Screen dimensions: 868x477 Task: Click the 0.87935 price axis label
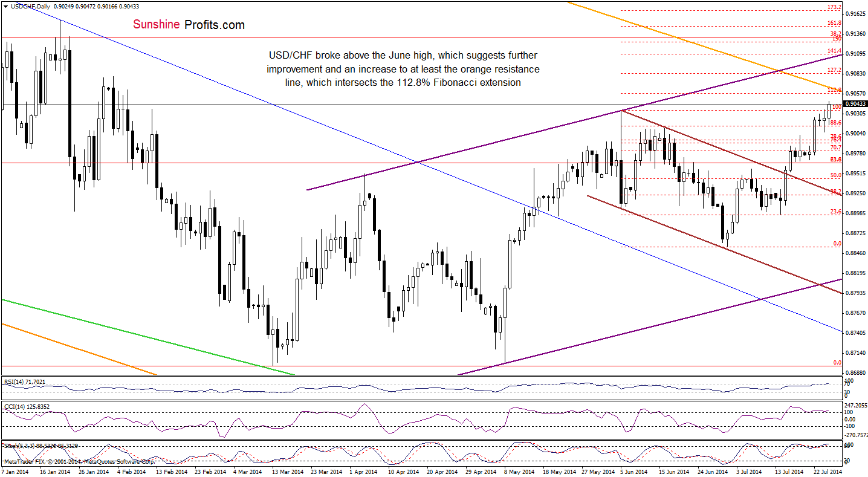[x=856, y=293]
